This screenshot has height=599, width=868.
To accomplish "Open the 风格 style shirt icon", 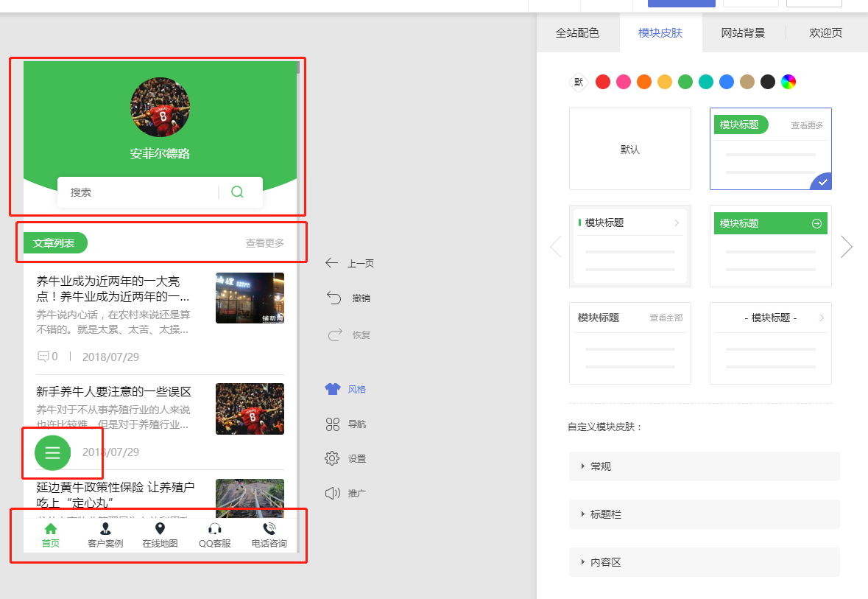I will [x=333, y=389].
